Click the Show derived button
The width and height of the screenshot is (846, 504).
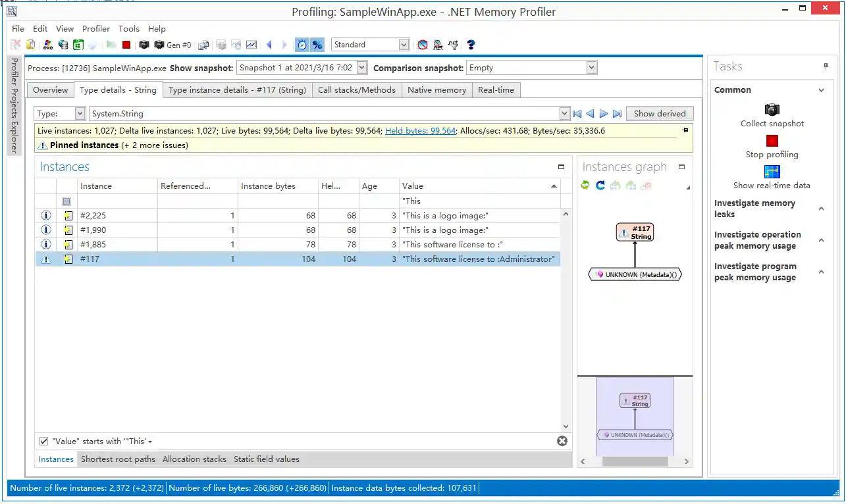659,114
